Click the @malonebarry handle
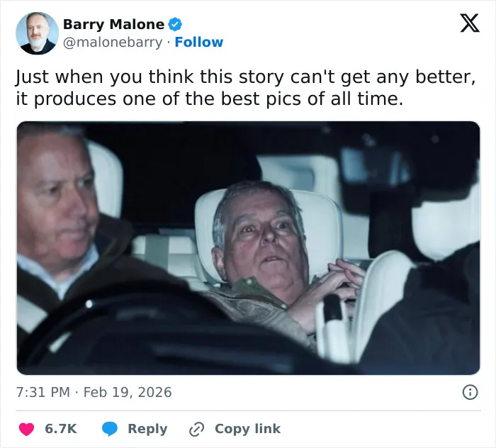 point(113,43)
